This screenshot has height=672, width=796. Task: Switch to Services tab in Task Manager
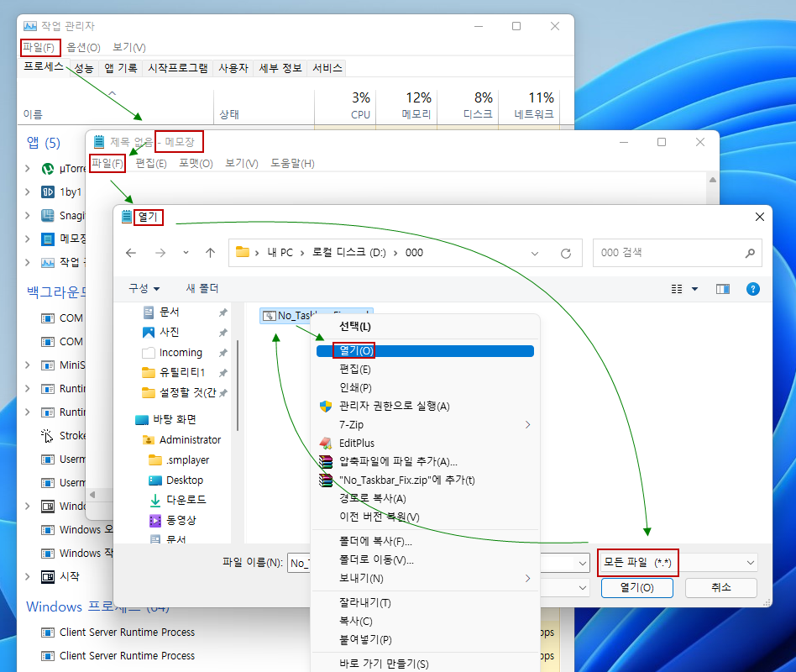point(327,68)
